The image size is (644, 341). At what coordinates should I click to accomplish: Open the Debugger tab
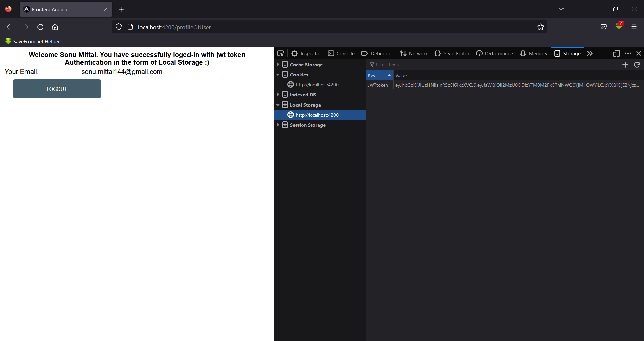(x=377, y=53)
